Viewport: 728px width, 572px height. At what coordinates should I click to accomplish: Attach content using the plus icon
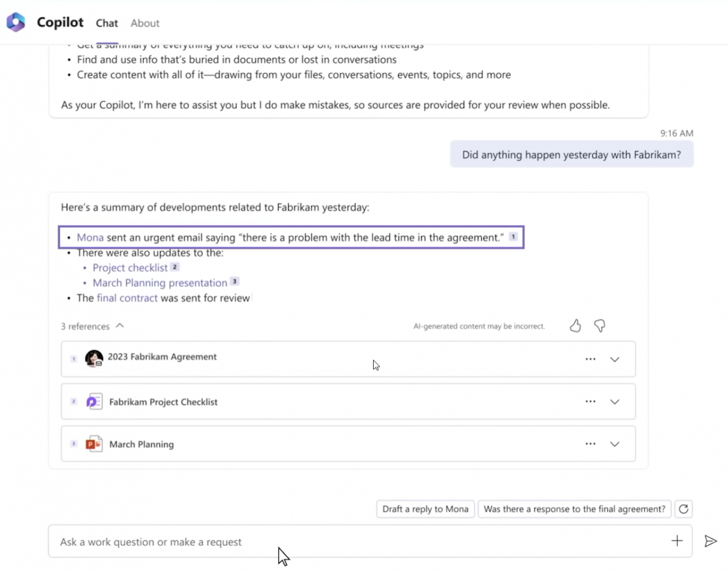[677, 540]
